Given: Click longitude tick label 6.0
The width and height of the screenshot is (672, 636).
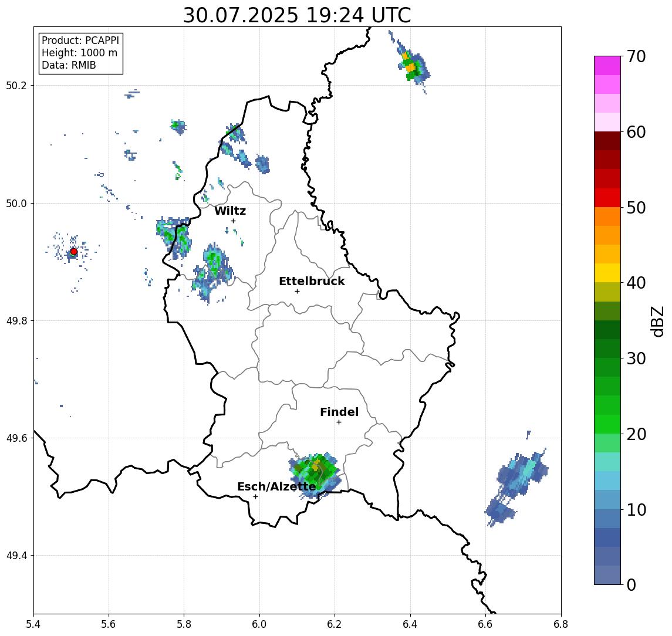Looking at the screenshot, I should pos(259,624).
